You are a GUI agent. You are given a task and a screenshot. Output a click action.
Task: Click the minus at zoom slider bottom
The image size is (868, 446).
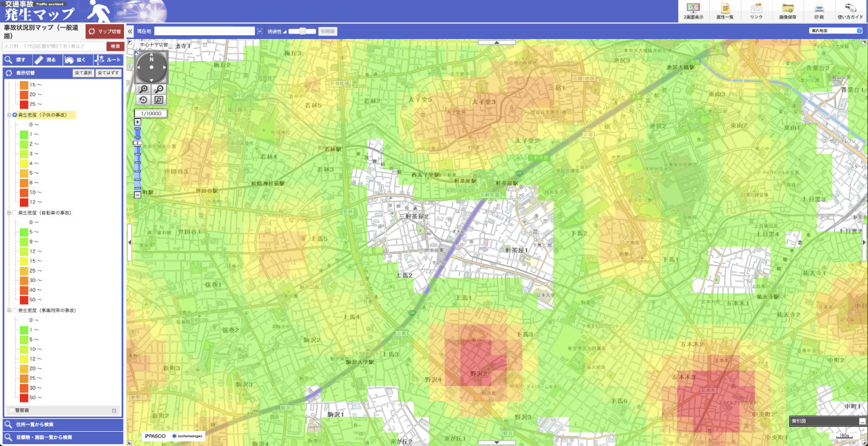(x=138, y=195)
